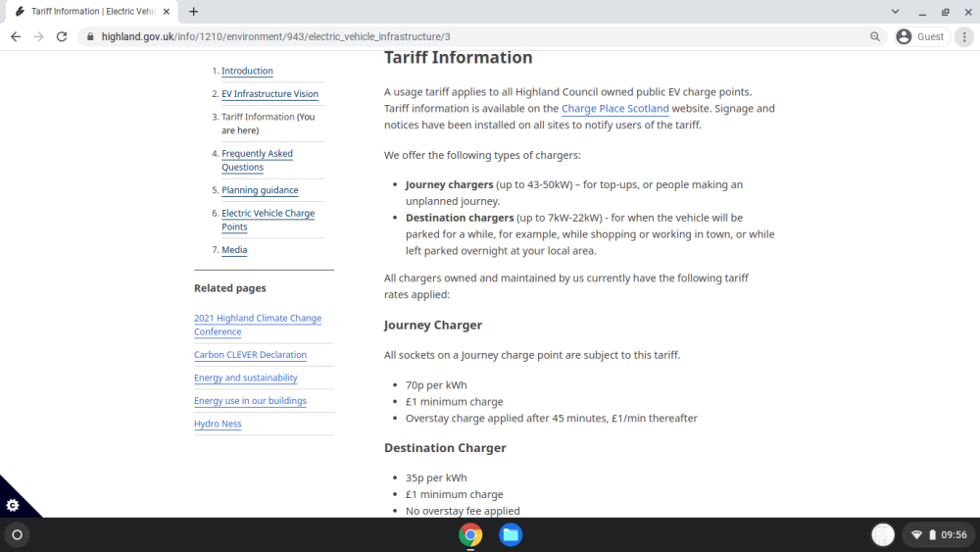Screen dimensions: 980x552
Task: Click the Chrome icon on the shelf
Action: (x=470, y=535)
